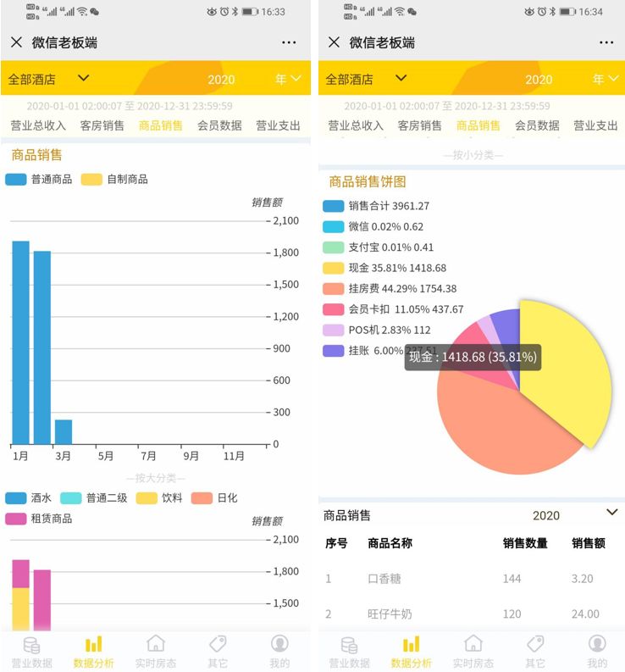Toggle 酒水 category legend
This screenshot has height=672, width=625.
(28, 497)
